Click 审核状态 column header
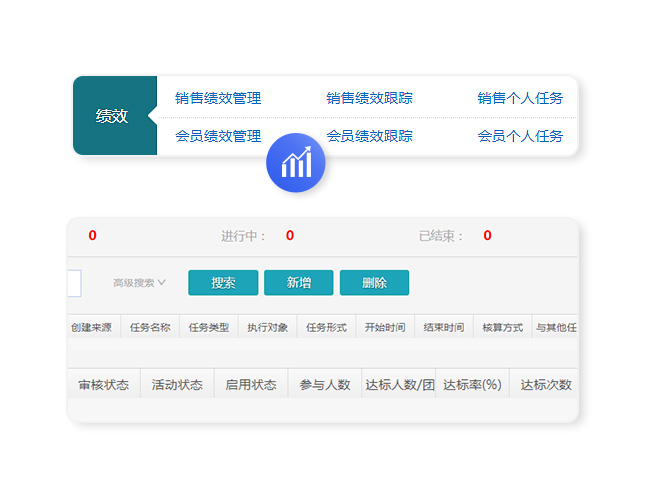 [103, 385]
